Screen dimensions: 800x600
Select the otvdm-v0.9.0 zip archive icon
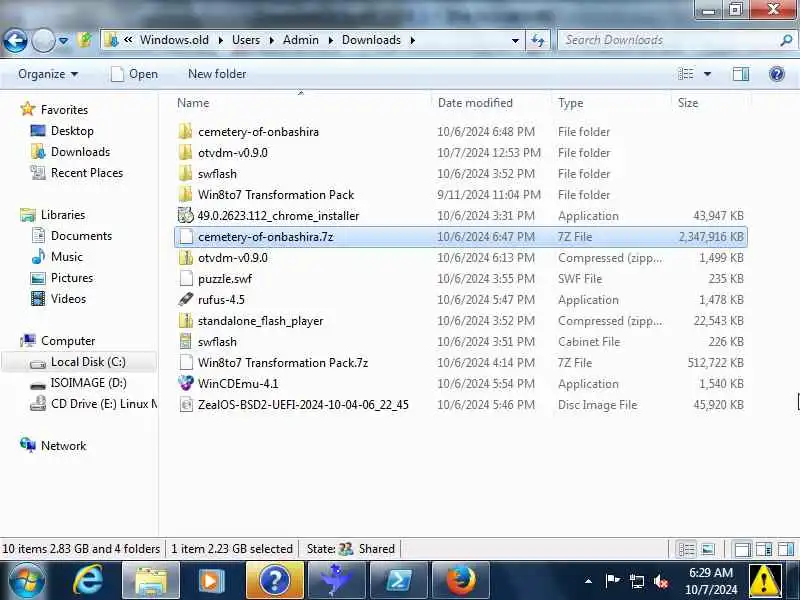click(x=186, y=258)
